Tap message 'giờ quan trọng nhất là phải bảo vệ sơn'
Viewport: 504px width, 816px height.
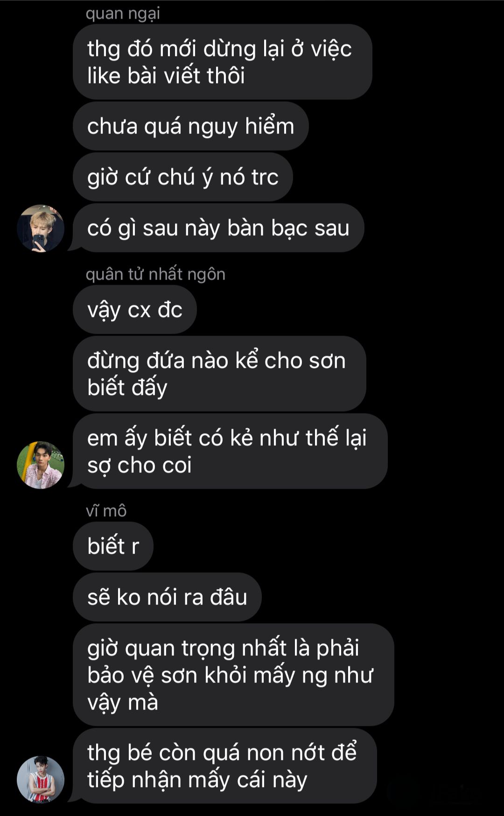[x=233, y=675]
